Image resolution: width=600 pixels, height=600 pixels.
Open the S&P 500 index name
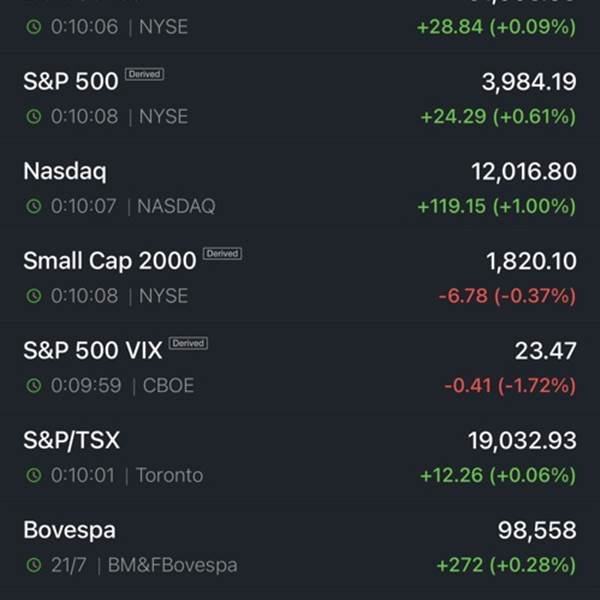tap(70, 82)
